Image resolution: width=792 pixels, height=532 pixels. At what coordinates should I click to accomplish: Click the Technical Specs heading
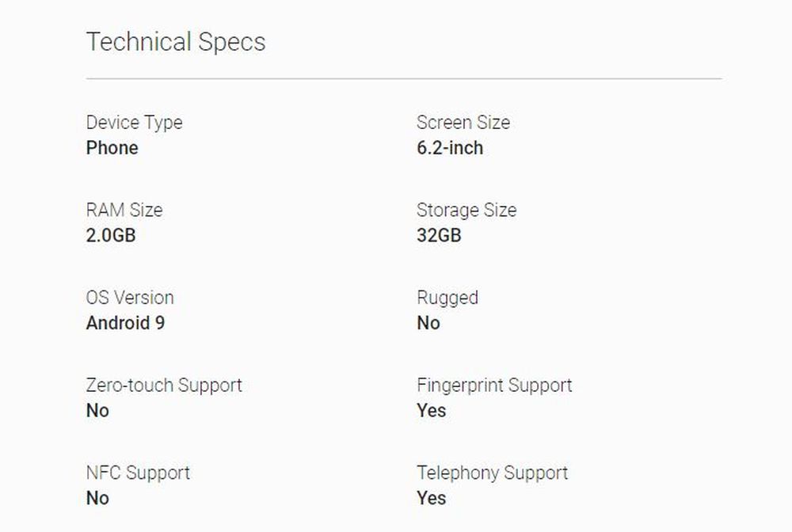pyautogui.click(x=176, y=42)
